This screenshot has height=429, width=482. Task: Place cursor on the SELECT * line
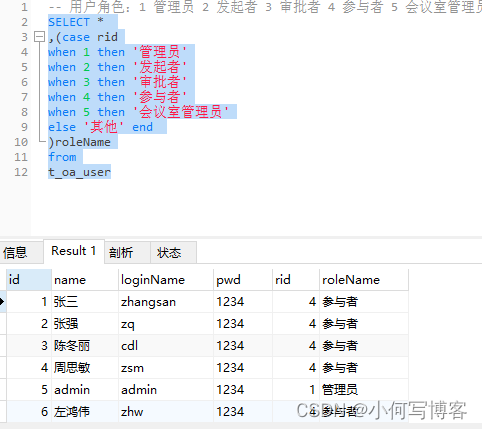pos(76,22)
